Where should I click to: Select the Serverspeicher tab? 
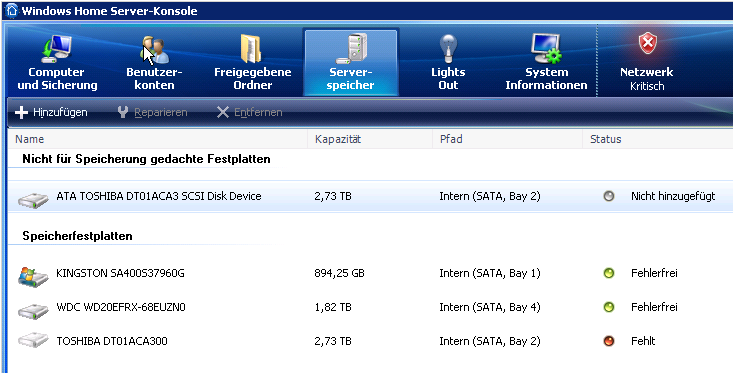[x=351, y=62]
